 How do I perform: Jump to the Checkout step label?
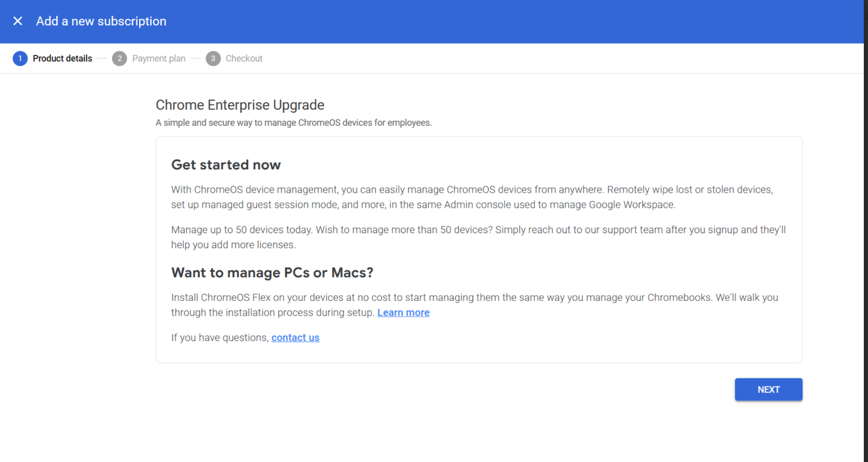(244, 59)
